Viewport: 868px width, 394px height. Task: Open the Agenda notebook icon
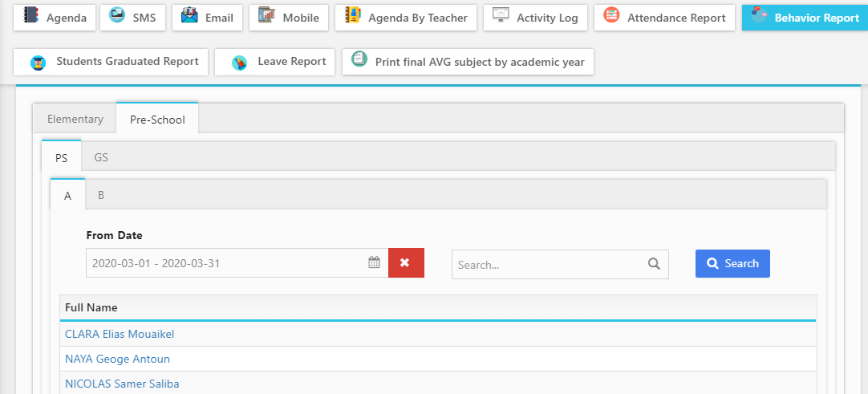(x=31, y=15)
